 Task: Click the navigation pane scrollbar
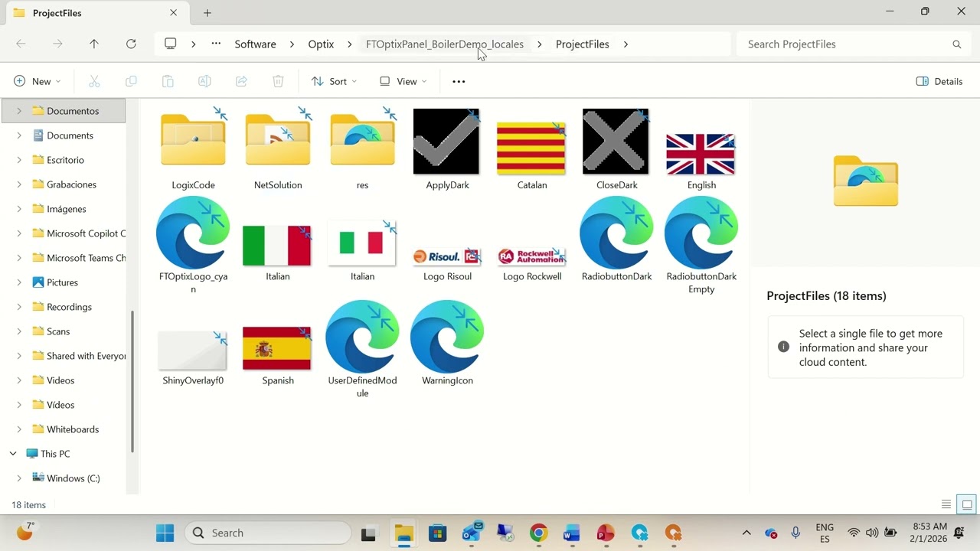132,380
